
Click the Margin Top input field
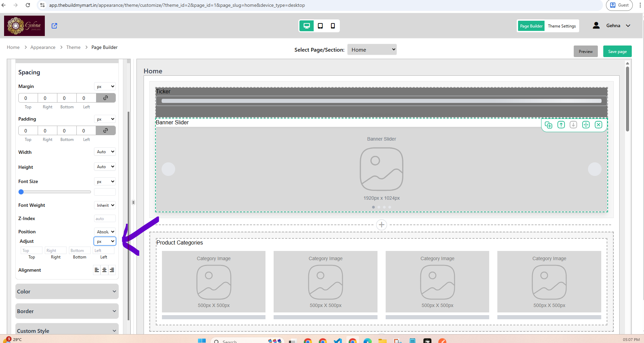(28, 98)
